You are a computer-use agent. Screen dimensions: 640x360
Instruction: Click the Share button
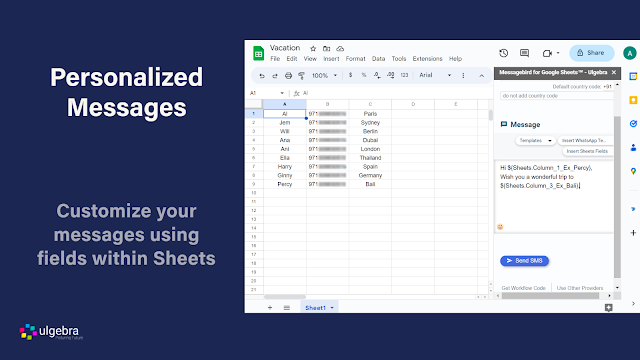click(592, 53)
